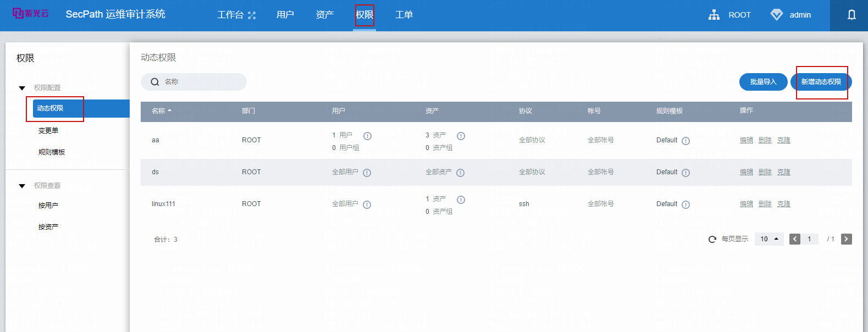This screenshot has width=868, height=332.
Task: Click the 新增动态权限 button
Action: point(821,82)
